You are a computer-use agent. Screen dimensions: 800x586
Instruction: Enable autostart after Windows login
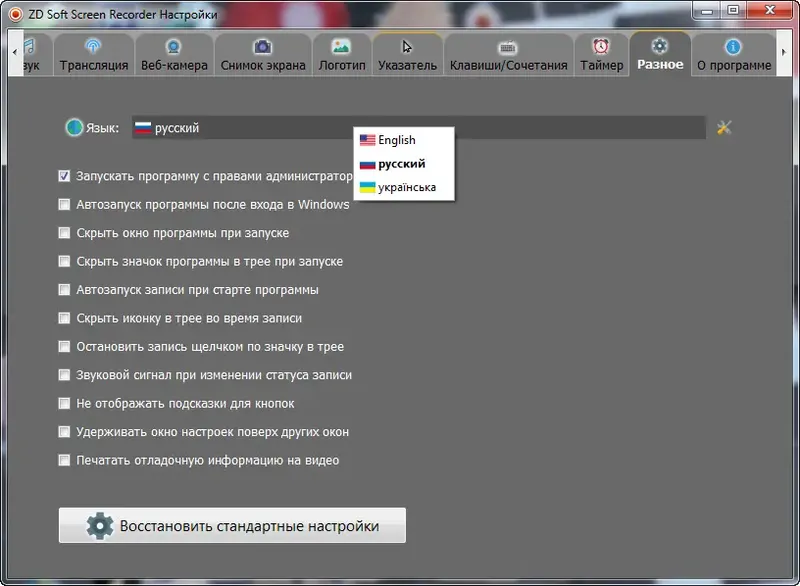(x=63, y=204)
